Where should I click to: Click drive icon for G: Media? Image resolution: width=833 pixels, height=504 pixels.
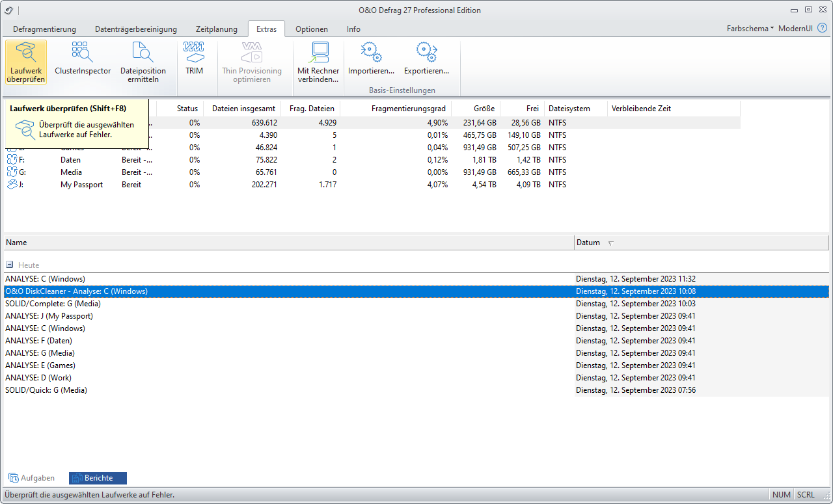pos(12,172)
